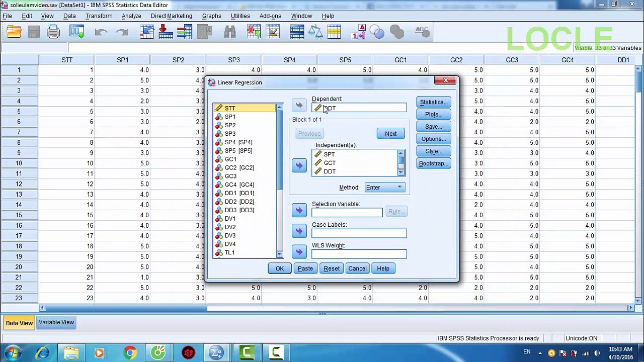Open the Graphs menu
The width and height of the screenshot is (644, 362).
(211, 16)
